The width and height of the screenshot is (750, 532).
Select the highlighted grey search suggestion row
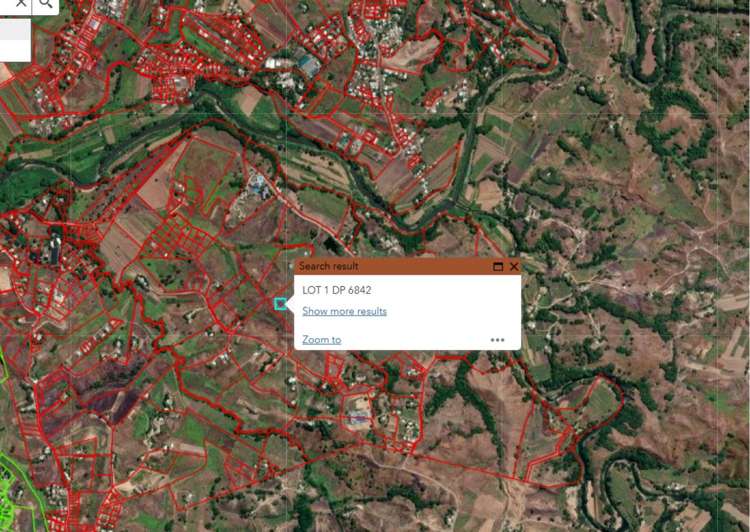click(15, 29)
